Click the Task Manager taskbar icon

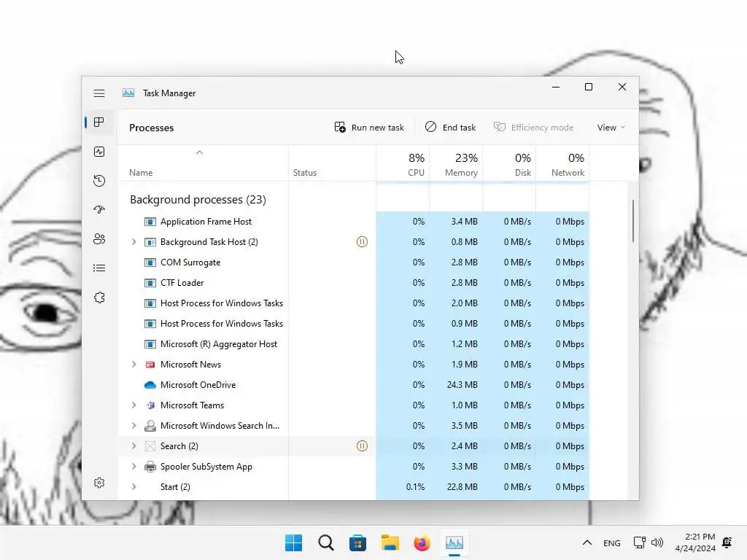pyautogui.click(x=454, y=542)
